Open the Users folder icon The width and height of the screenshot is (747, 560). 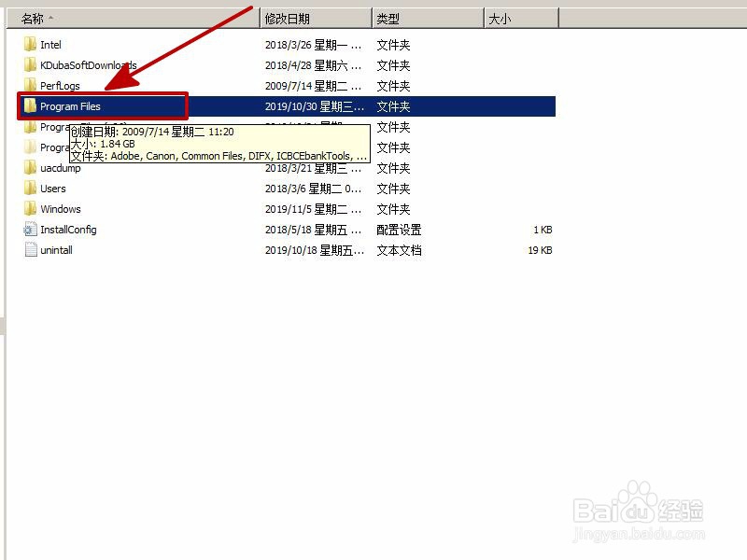coord(31,189)
